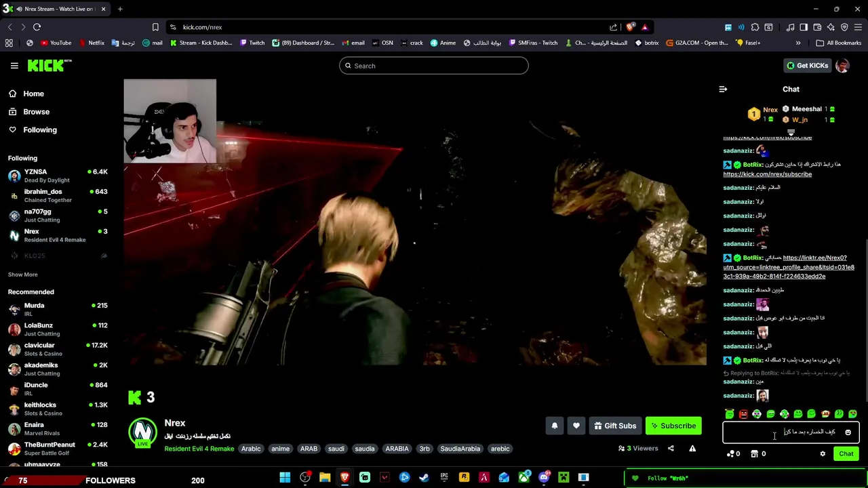This screenshot has height=488, width=868.
Task: Open Steam from taskbar
Action: (425, 478)
